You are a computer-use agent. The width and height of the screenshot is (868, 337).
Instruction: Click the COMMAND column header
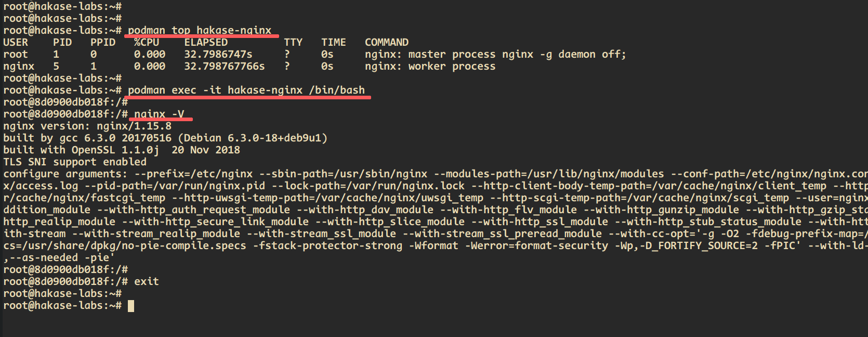(387, 43)
